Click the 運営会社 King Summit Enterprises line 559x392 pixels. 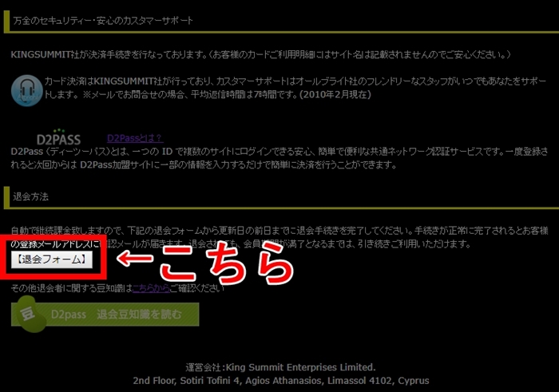(280, 367)
